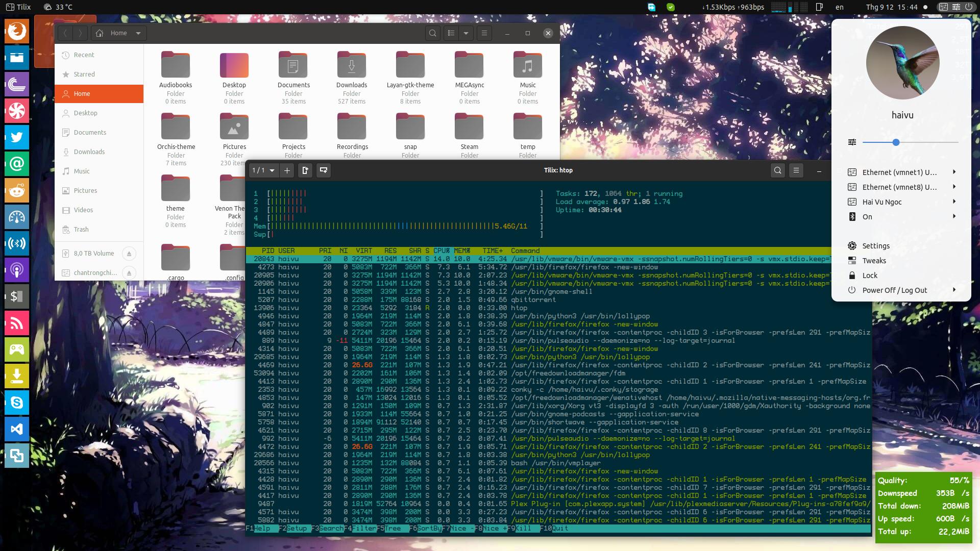Open the speedometer gauge dock icon

[x=17, y=217]
